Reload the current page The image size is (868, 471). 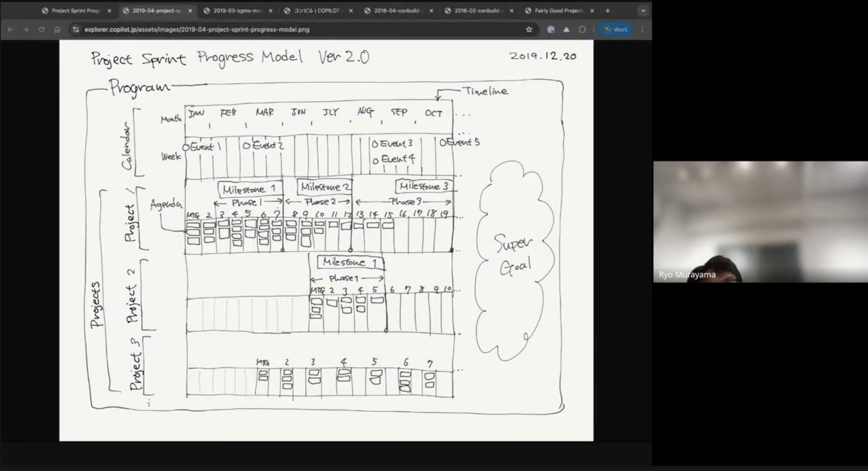tap(42, 29)
